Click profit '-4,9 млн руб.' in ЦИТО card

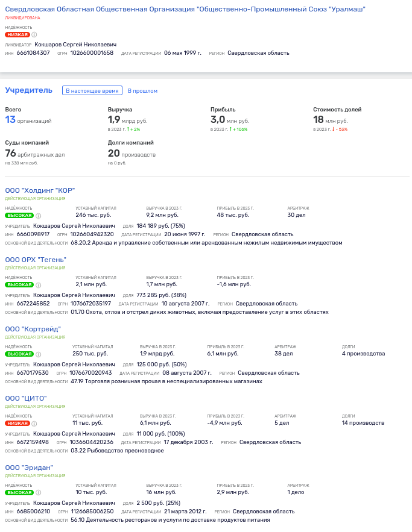point(224,423)
